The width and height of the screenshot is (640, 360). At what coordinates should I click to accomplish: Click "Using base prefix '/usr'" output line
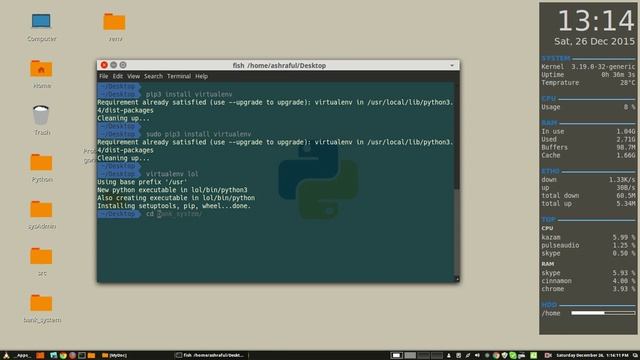[142, 182]
